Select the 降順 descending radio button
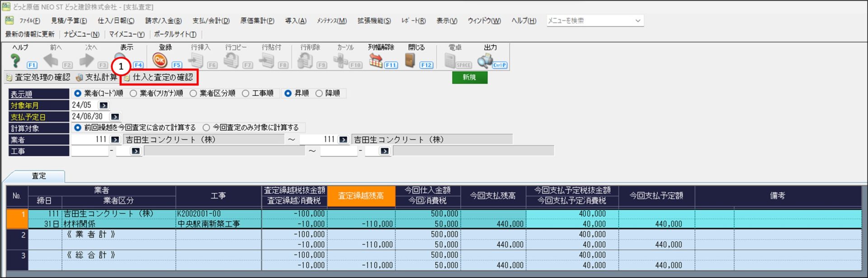Image resolution: width=868 pixels, height=278 pixels. point(319,93)
